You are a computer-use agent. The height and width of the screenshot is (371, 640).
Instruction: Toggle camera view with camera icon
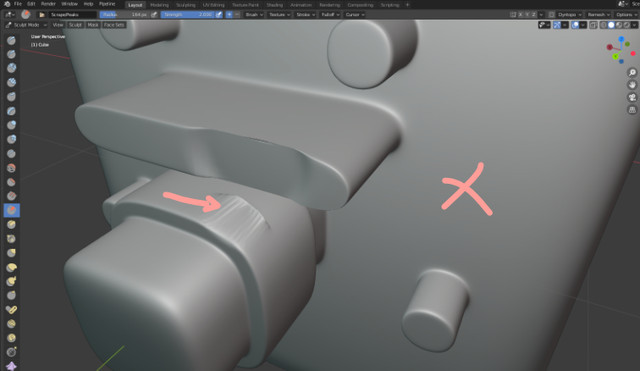[x=632, y=97]
